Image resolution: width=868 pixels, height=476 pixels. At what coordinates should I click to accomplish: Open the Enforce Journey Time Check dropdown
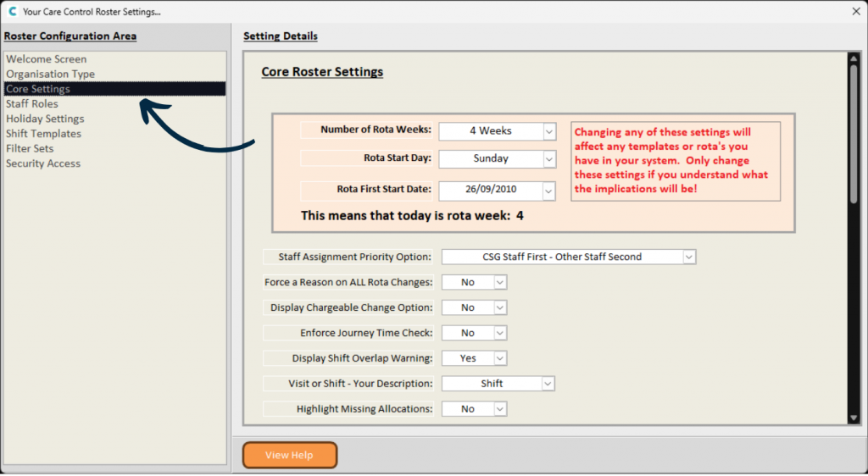pos(500,334)
